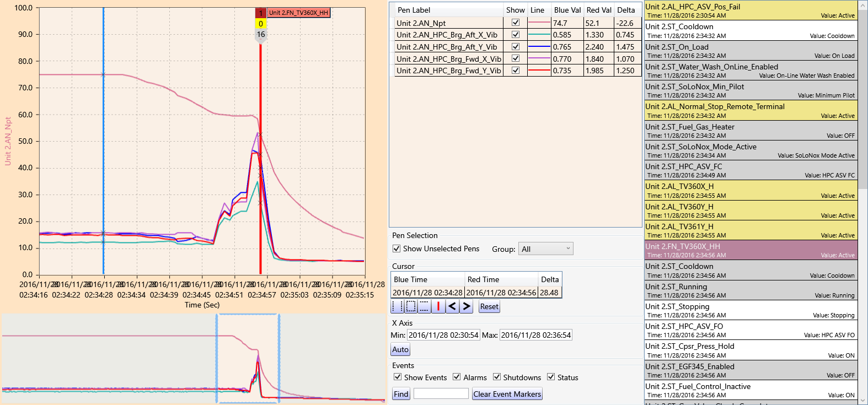The height and width of the screenshot is (405, 868).
Task: Open the Group dropdown set to All
Action: click(x=546, y=249)
